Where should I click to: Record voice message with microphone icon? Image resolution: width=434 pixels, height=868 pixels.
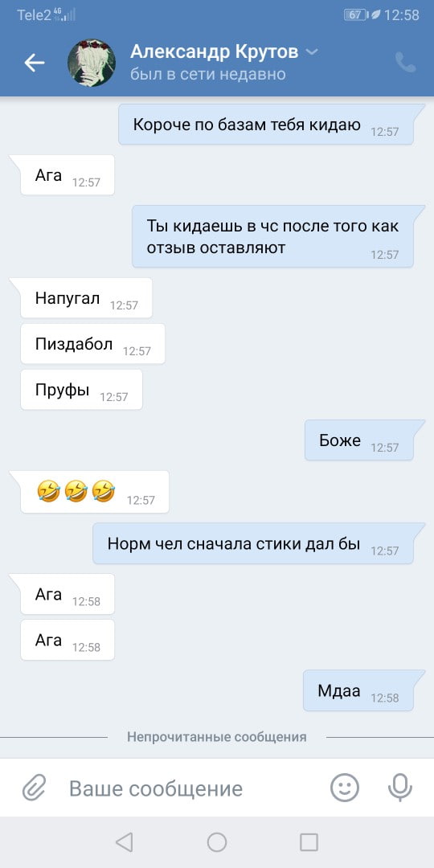click(399, 788)
